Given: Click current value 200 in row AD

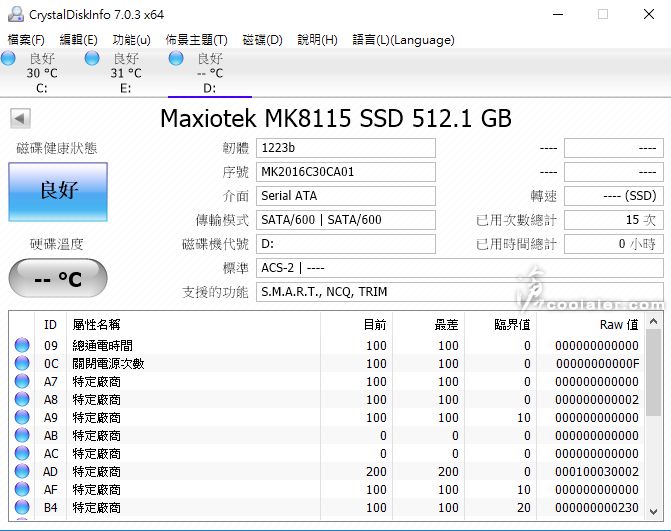Looking at the screenshot, I should coord(376,472).
